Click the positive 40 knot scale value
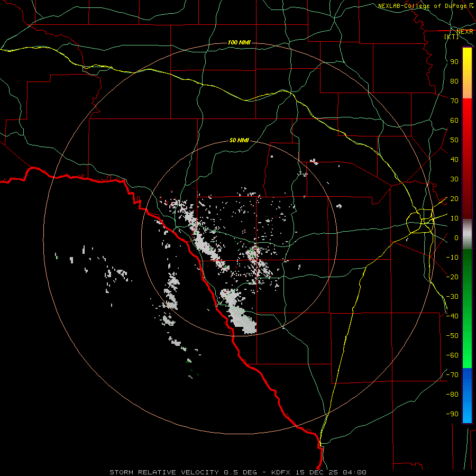The width and height of the screenshot is (476, 476). pos(454,159)
